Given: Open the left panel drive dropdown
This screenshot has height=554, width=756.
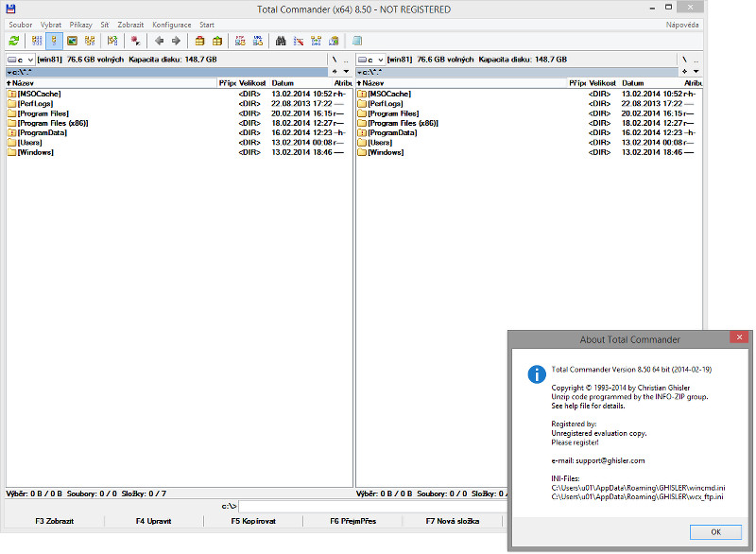Looking at the screenshot, I should [20, 60].
